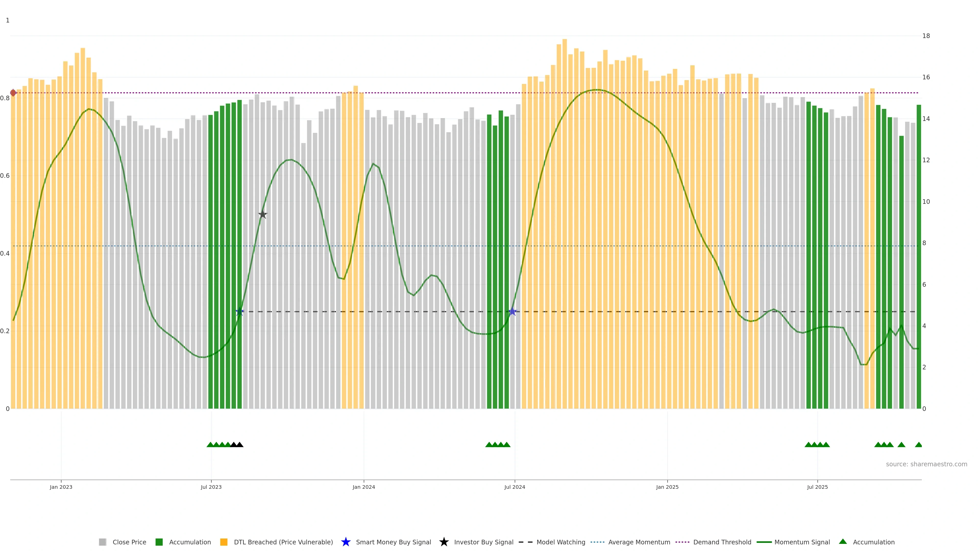Image resolution: width=980 pixels, height=551 pixels.
Task: Click the black Investor Buy Signal star in legend
Action: [x=444, y=542]
